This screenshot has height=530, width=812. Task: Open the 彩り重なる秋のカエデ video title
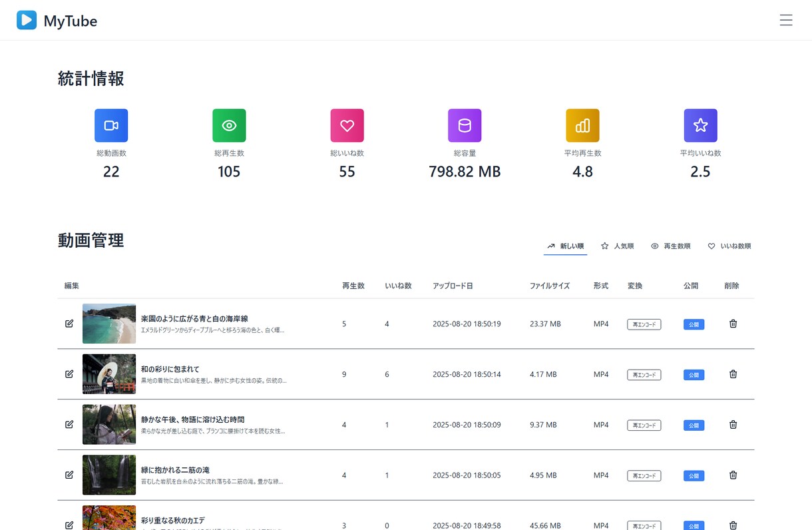(x=173, y=520)
